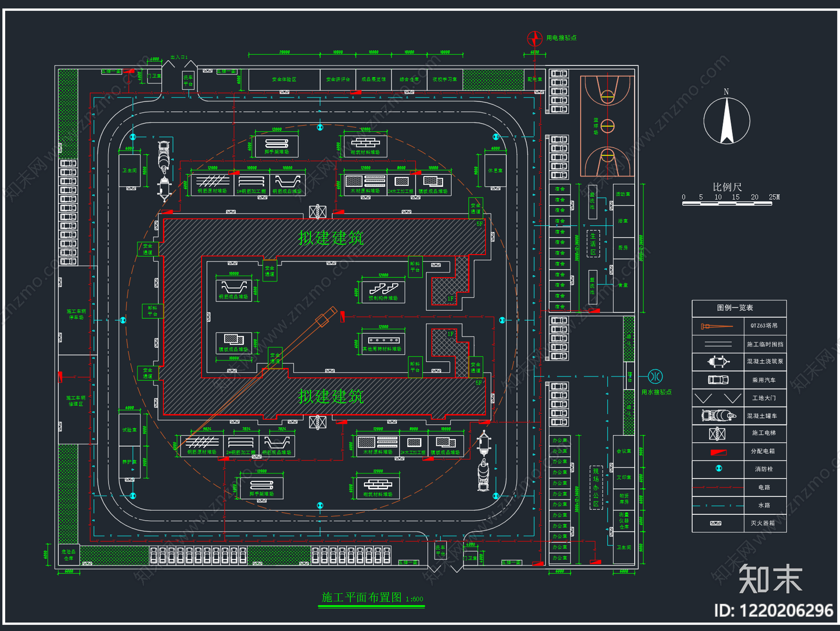Screen dimensions: 840x631
Task: Select the cyan 用水接驳点 water connection symbol
Action: pos(655,376)
